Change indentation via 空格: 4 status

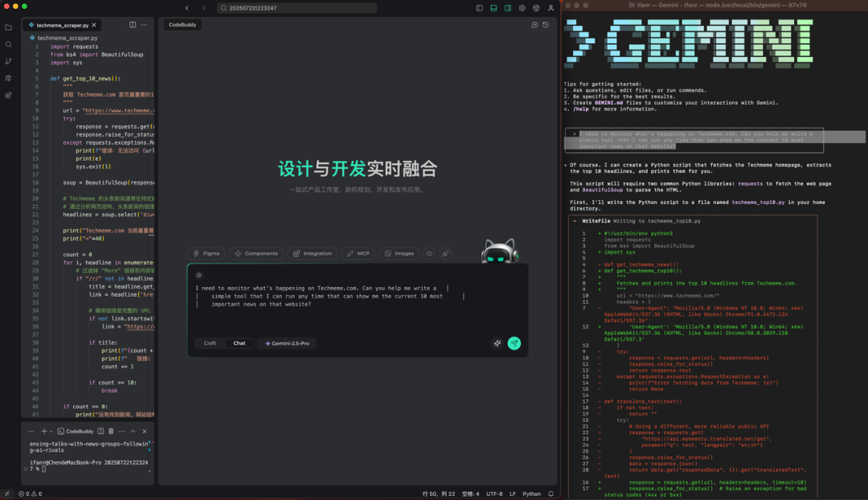470,494
